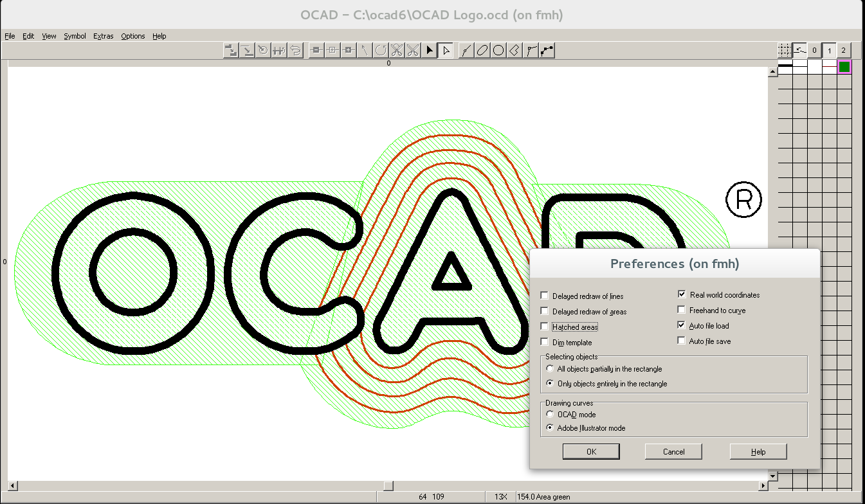865x504 pixels.
Task: Click the line-with-arrow icon above symbols
Action: coord(799,50)
